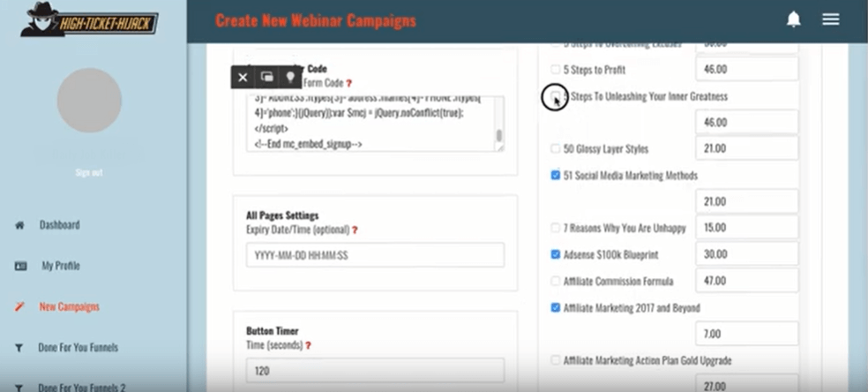Open My Profile page
Viewport: 868px width, 392px height.
pyautogui.click(x=61, y=266)
